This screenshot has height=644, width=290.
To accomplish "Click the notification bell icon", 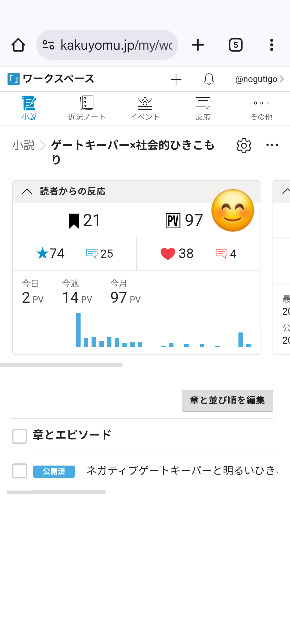I will tap(209, 79).
